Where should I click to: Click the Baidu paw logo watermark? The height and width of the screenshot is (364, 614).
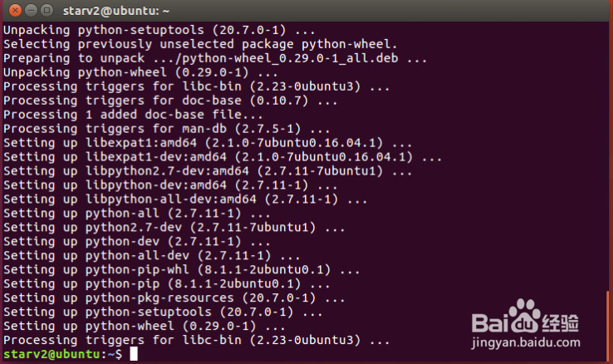point(524,316)
